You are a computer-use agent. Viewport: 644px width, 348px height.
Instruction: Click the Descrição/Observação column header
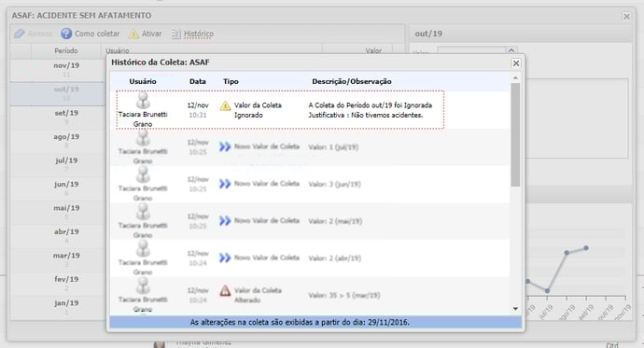[352, 81]
